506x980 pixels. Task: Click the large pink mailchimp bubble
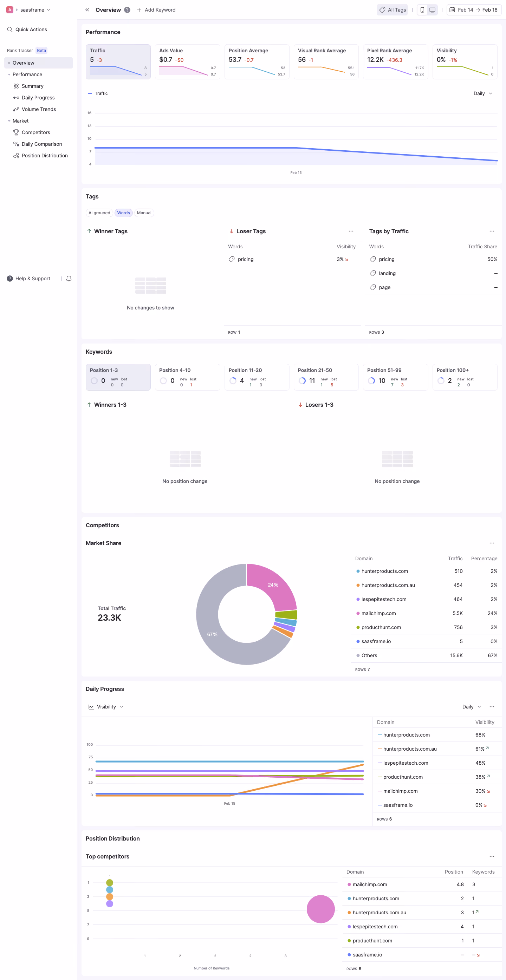click(x=321, y=909)
